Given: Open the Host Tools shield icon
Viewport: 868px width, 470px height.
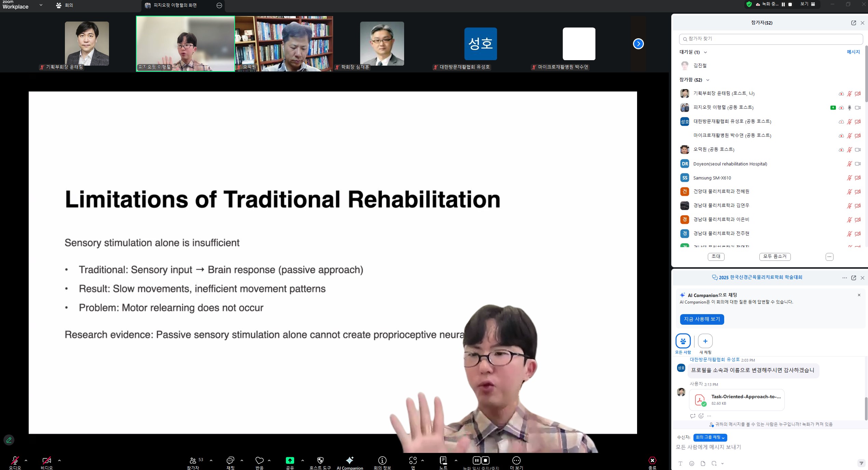Looking at the screenshot, I should click(320, 460).
